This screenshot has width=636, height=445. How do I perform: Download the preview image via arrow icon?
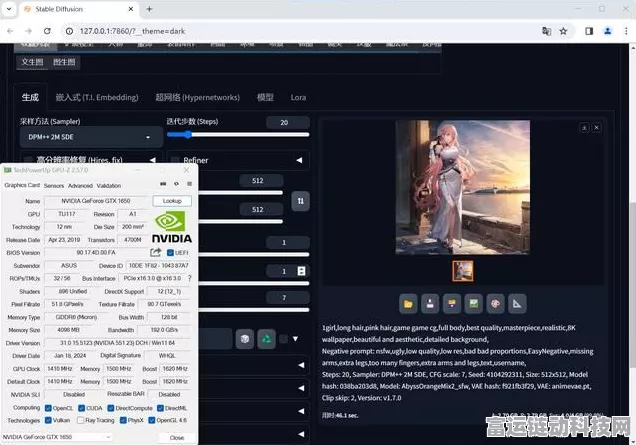(584, 128)
